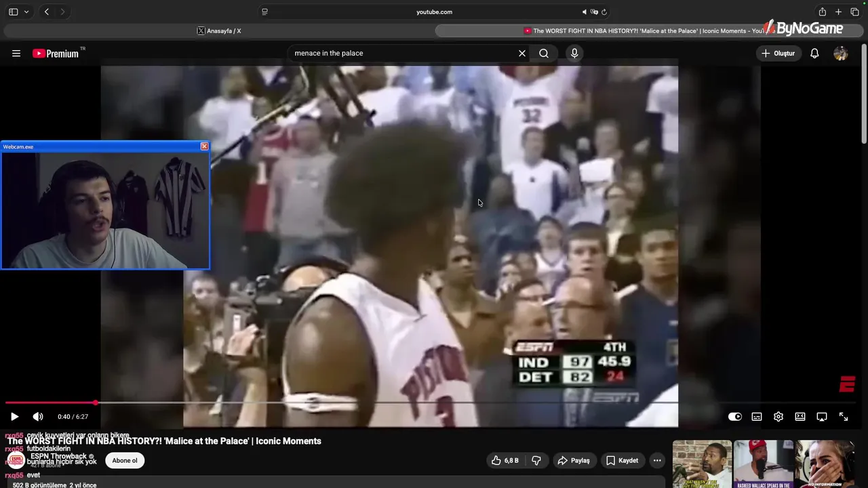Viewport: 868px width, 488px height.
Task: Click the 0:40 / 6:27 time display
Action: tap(73, 417)
